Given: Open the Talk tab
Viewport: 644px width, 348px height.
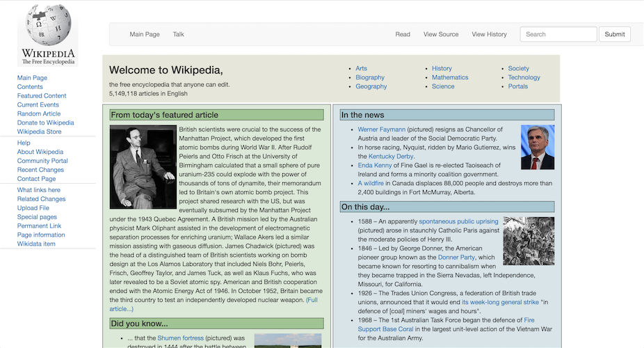Looking at the screenshot, I should pyautogui.click(x=178, y=35).
